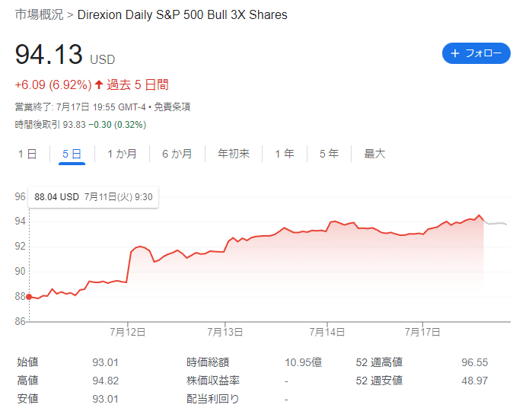532x411 pixels.
Task: Click the chart at 7月13日 axis label
Action: tap(225, 332)
